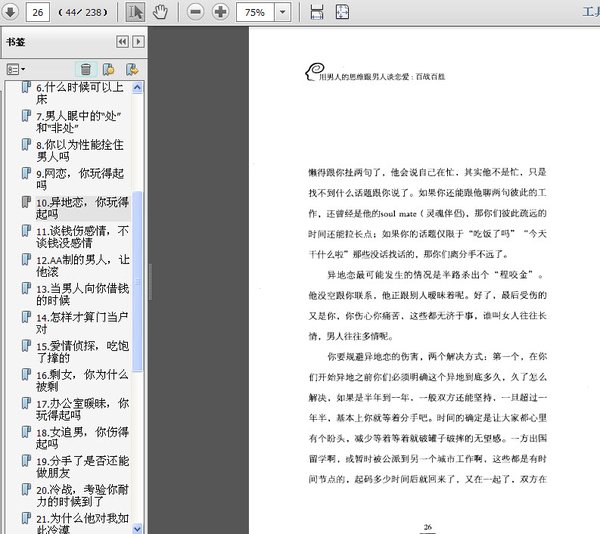The width and height of the screenshot is (600, 534).
Task: Click the soul mate text in document
Action: pyautogui.click(x=398, y=214)
